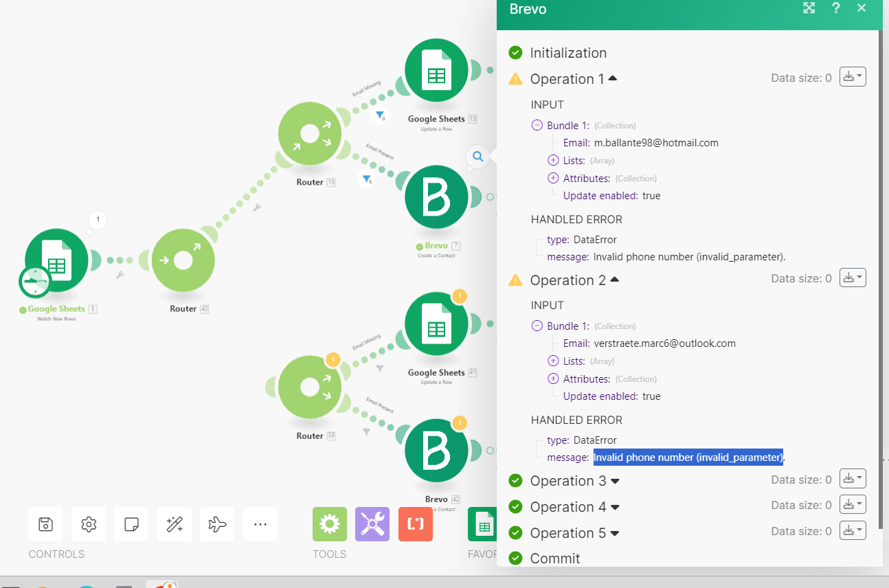Click the clock schedule icon on Google Sheets trigger
Image resolution: width=889 pixels, height=588 pixels.
tap(35, 282)
